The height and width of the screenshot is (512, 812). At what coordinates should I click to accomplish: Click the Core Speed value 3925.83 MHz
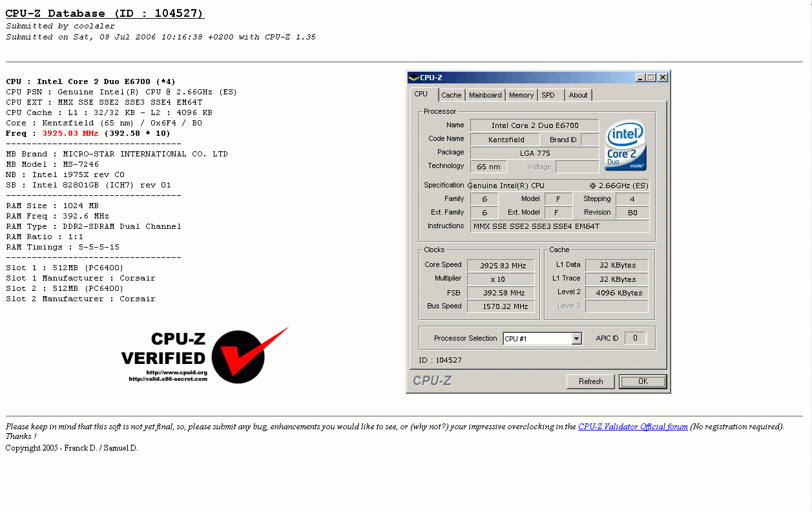pos(500,266)
